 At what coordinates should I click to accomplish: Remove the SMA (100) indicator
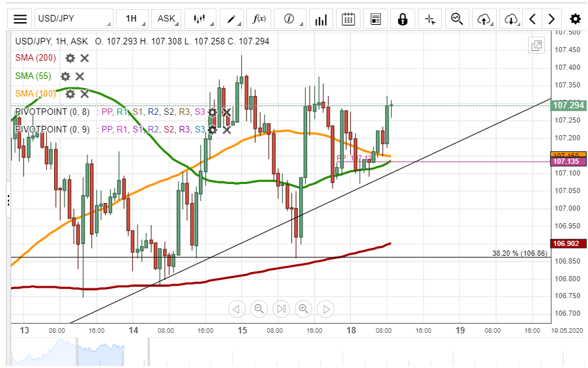tap(85, 94)
